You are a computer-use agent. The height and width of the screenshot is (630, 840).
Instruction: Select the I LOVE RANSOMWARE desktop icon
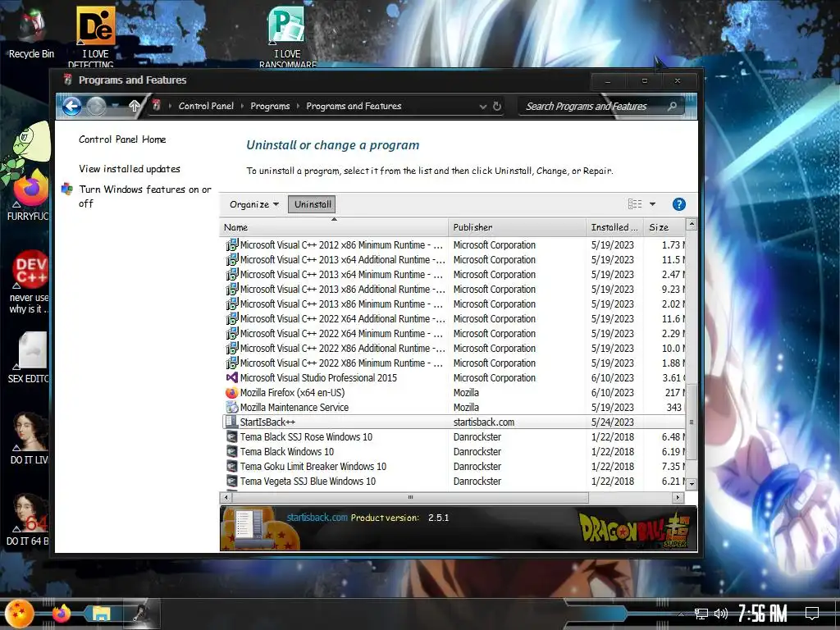coord(287,36)
